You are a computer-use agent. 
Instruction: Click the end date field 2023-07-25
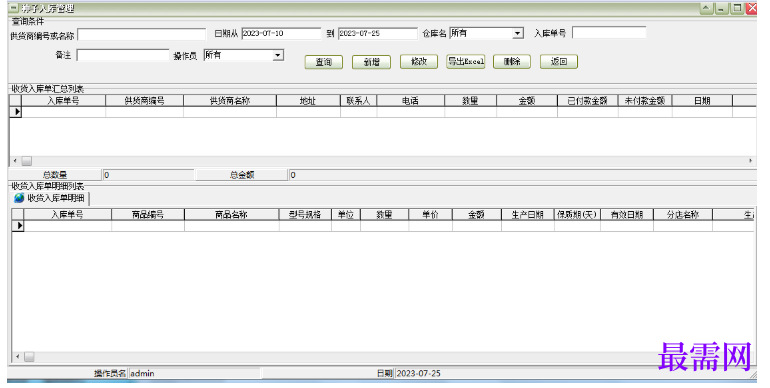point(377,33)
